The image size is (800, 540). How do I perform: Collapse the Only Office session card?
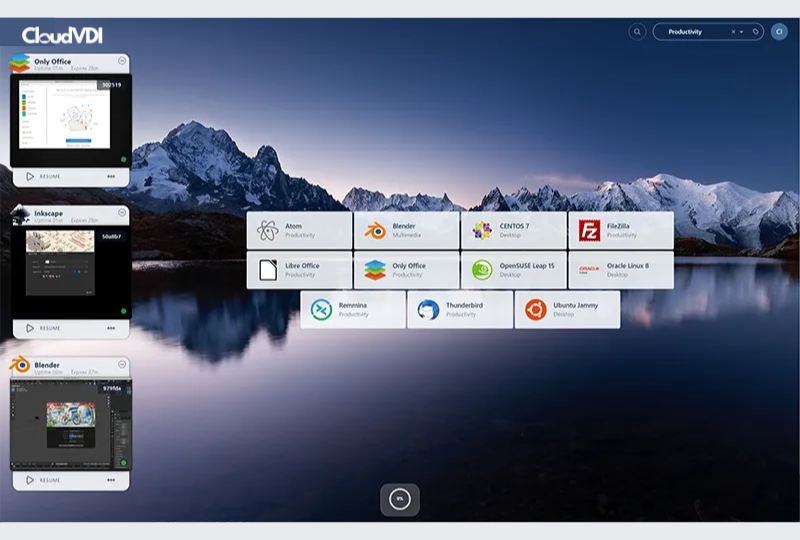122,61
